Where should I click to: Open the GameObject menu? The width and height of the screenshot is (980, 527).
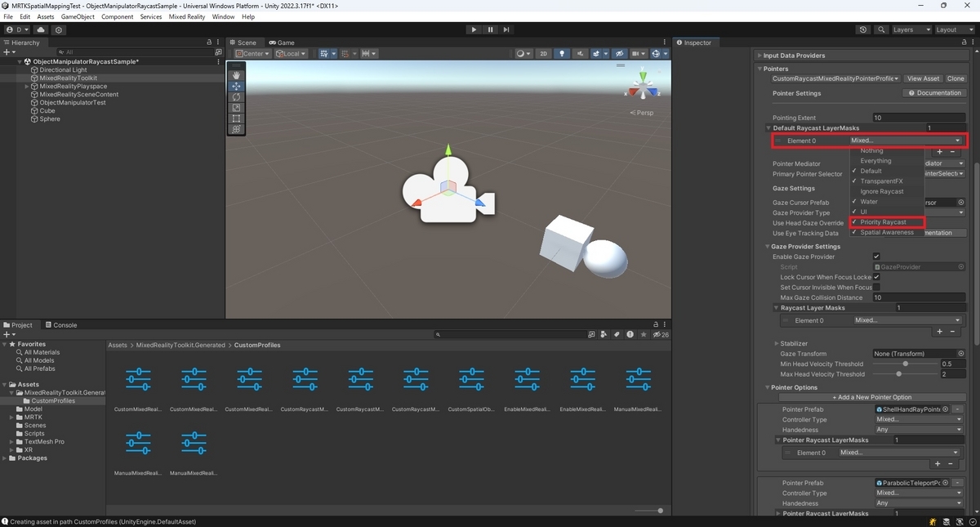78,16
